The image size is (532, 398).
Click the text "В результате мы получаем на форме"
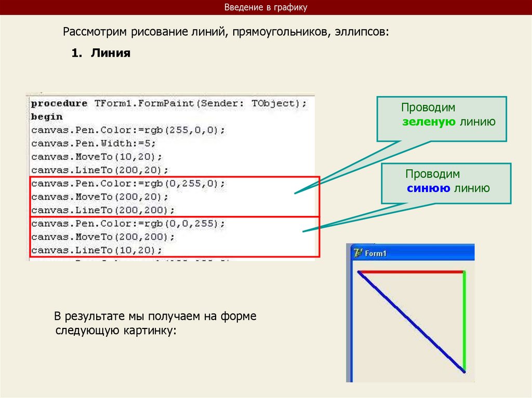pos(155,316)
